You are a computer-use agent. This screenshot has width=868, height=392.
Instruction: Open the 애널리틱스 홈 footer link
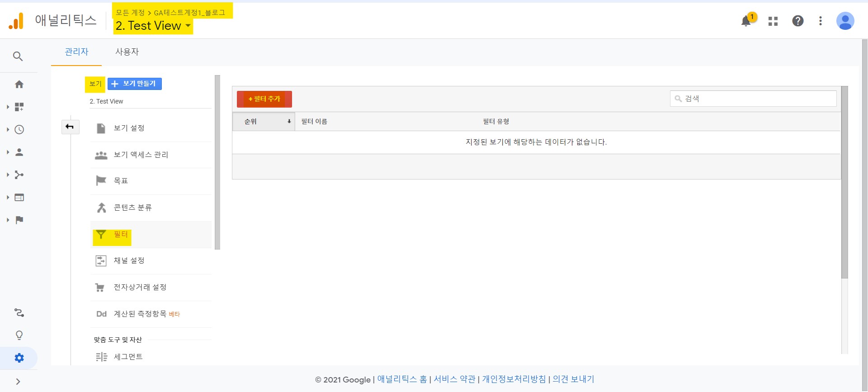click(402, 379)
